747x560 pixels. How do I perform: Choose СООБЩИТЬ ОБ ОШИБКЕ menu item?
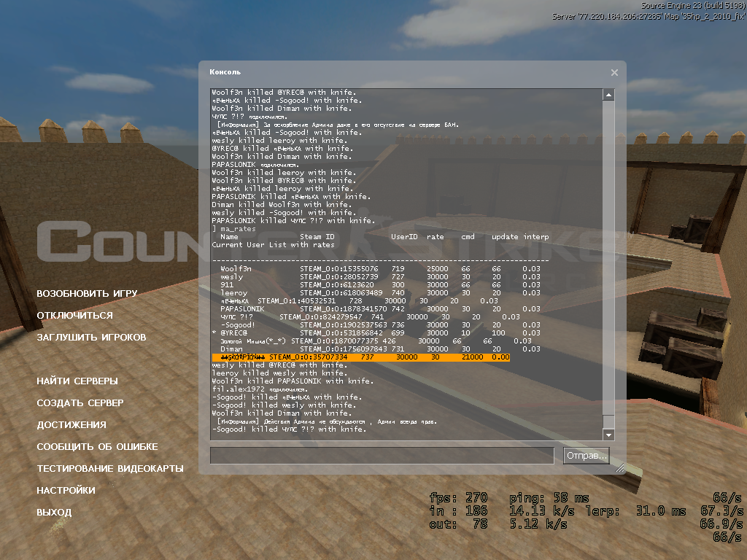click(x=97, y=447)
